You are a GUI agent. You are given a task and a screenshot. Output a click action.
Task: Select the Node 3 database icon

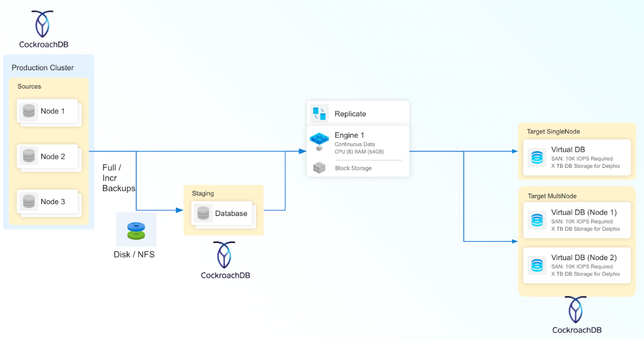coord(29,202)
